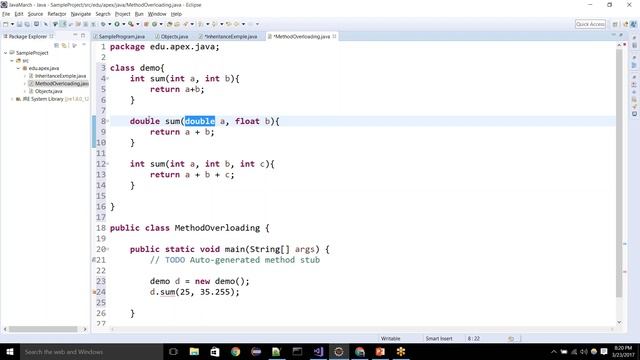640x360 pixels.
Task: Open the Refactor menu
Action: tap(57, 14)
